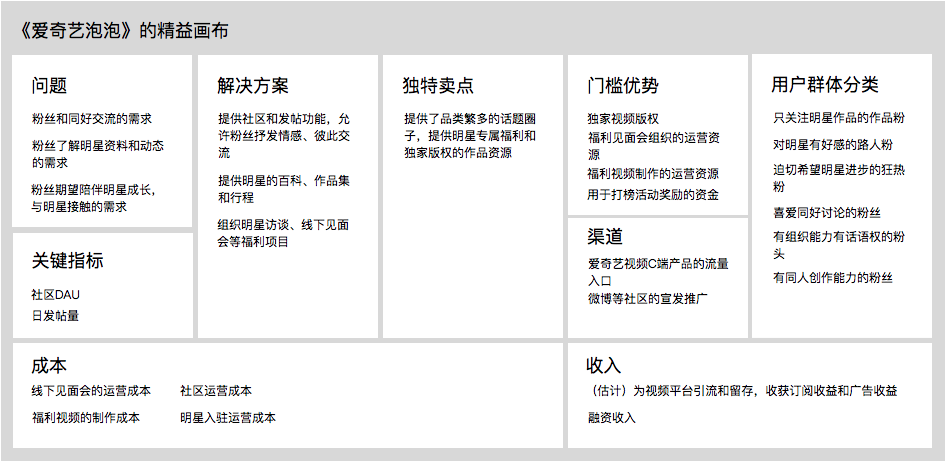
Task: Click (估计)为视频平台引流和留存 text
Action: click(x=742, y=391)
